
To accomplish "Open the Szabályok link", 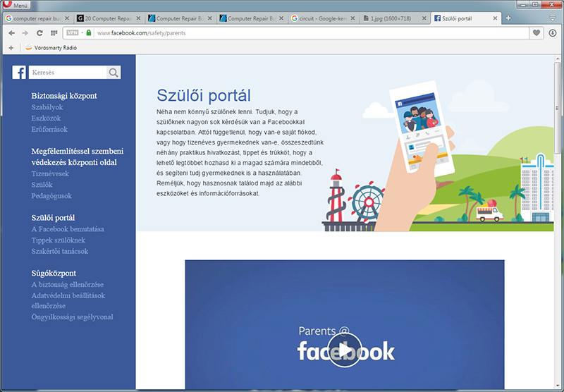I will [47, 107].
